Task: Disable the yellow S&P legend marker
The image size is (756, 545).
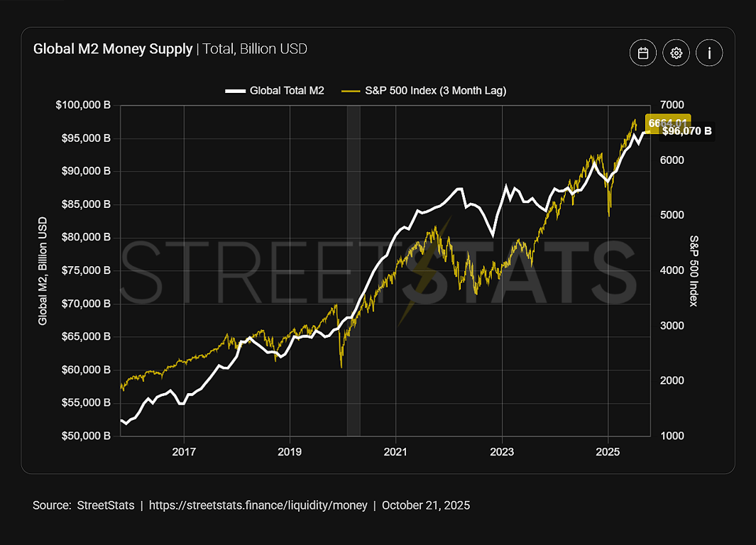Action: point(349,91)
